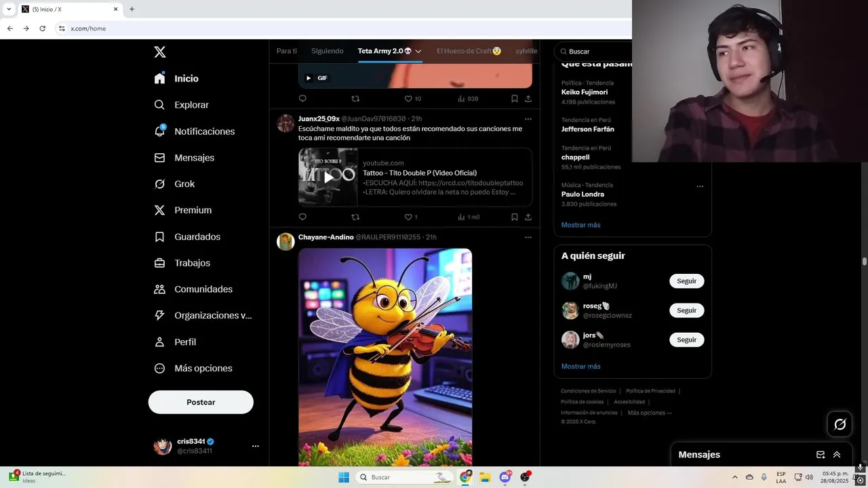This screenshot has width=868, height=488.
Task: Play the Tattoo Tito Double P video
Action: pyautogui.click(x=328, y=177)
